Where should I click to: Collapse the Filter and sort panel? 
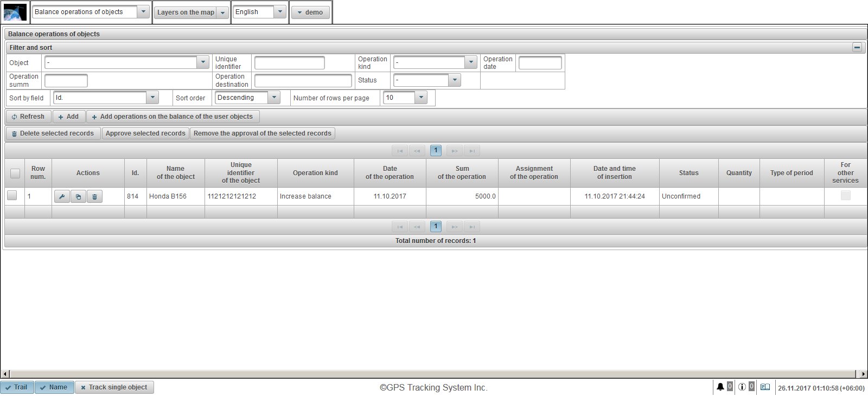coord(857,48)
